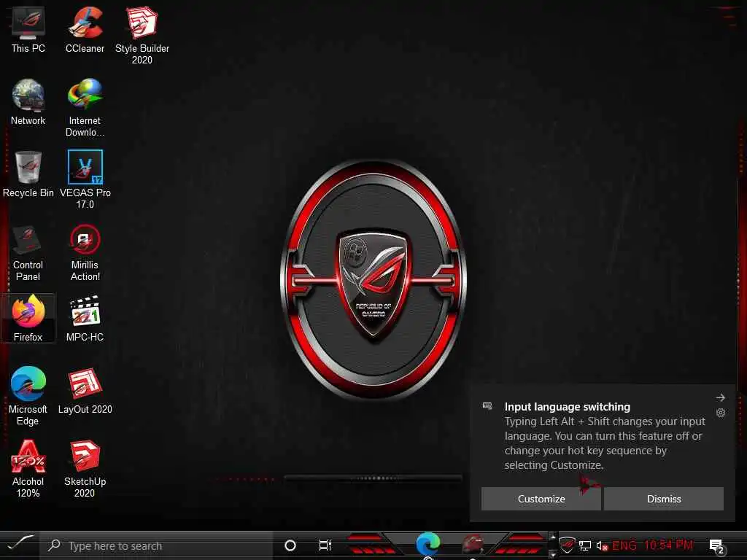The height and width of the screenshot is (560, 747).
Task: Open the Recycle Bin
Action: click(x=28, y=174)
